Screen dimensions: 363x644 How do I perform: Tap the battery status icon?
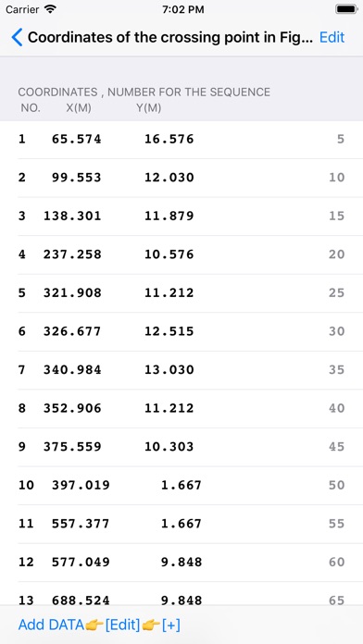[x=345, y=9]
